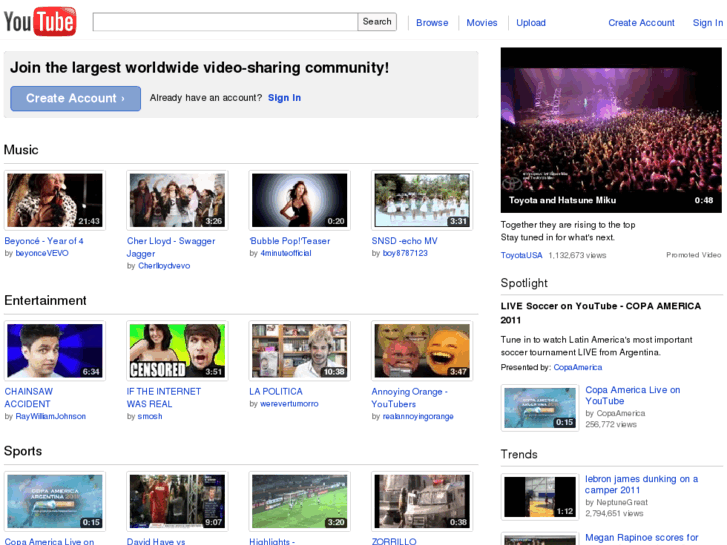Open CHAINSAW ACCIDENT video thumbnail
727x545 pixels.
pos(55,351)
